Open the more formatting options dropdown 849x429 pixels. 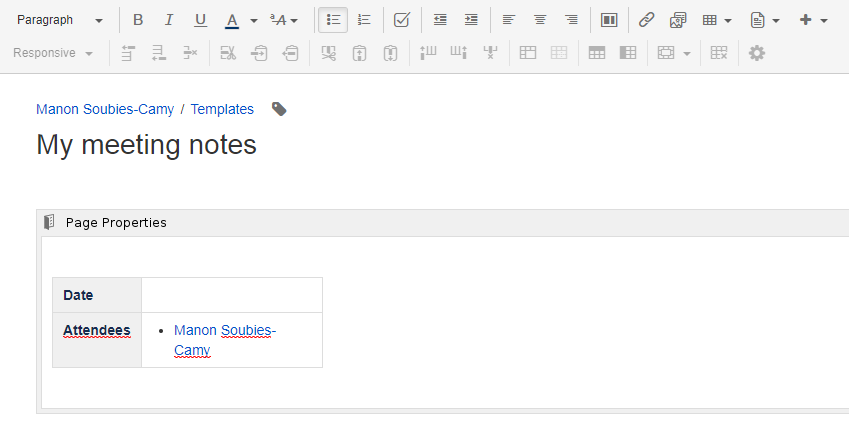click(x=284, y=20)
